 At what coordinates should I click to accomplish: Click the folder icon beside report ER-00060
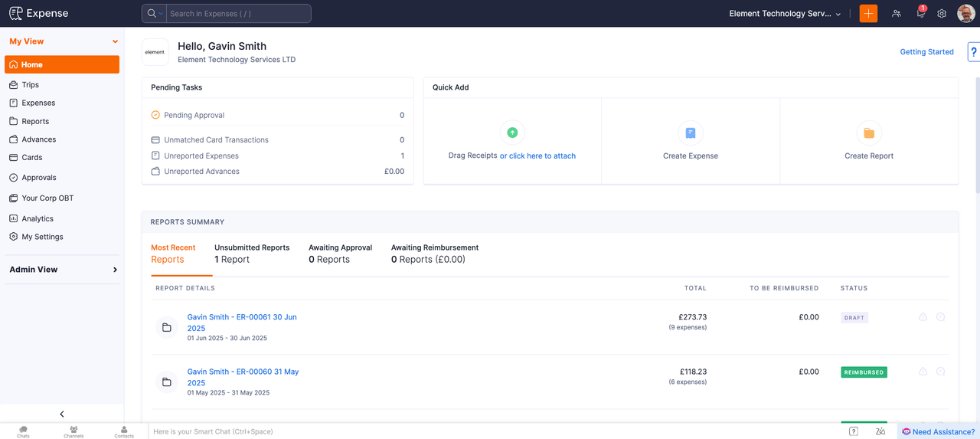(x=166, y=382)
